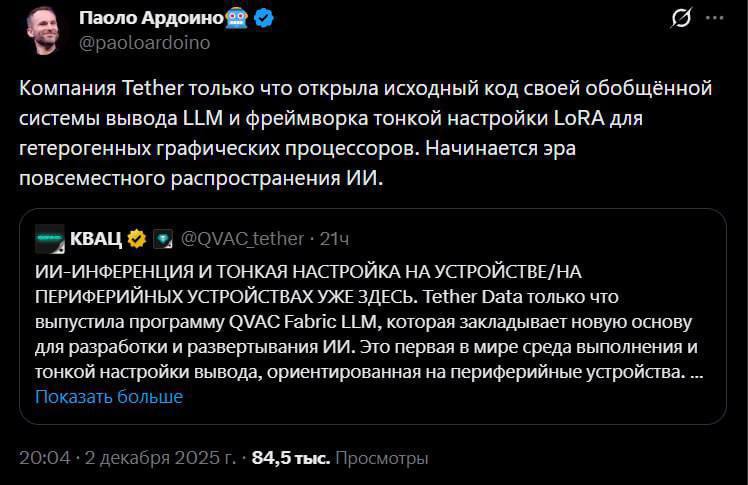Click the 84,5 тыс. view count
The height and width of the screenshot is (485, 748).
pos(290,458)
